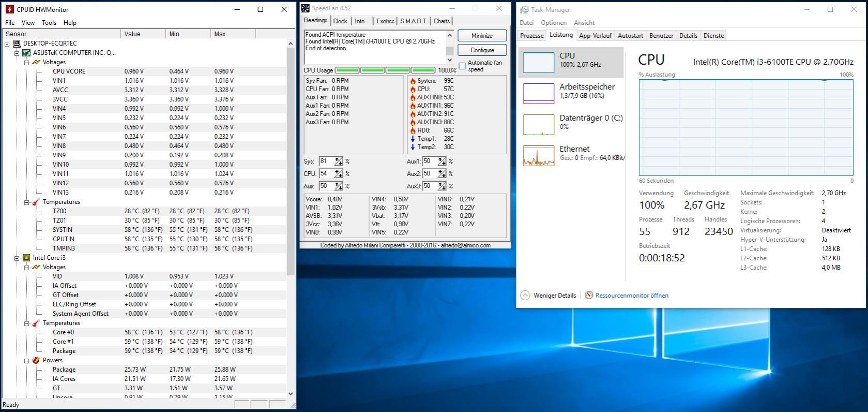Collapse Task-Manager with Weniger Details chevron
The height and width of the screenshot is (412, 868).
coord(525,295)
